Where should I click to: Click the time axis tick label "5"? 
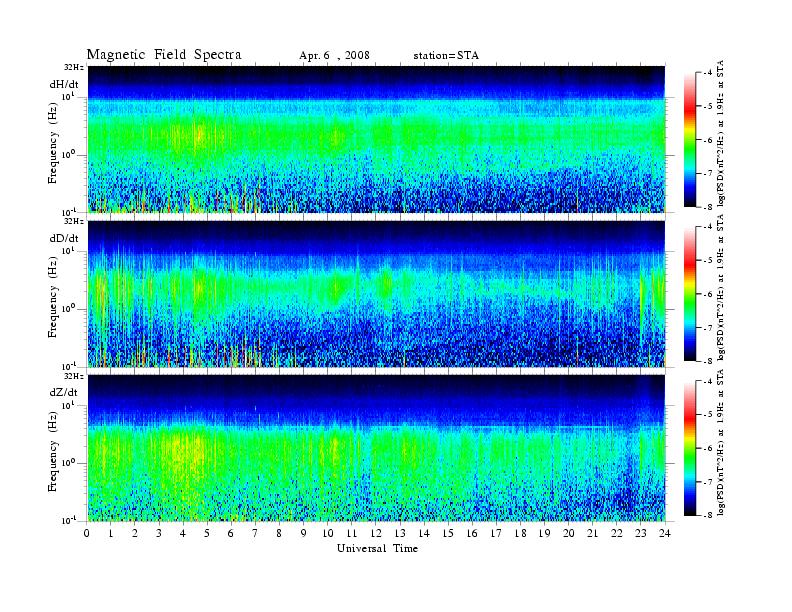pyautogui.click(x=208, y=533)
